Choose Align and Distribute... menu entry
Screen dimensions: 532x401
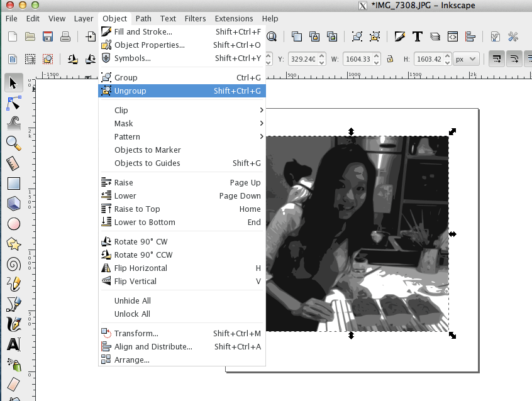(x=182, y=346)
